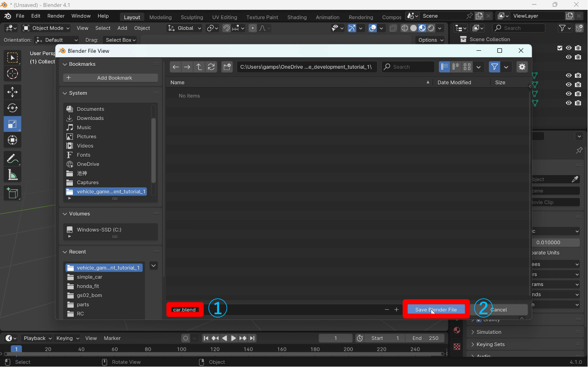Viewport: 588px width, 367px height.
Task: Switch to the UV Editing workspace tab
Action: (x=225, y=17)
